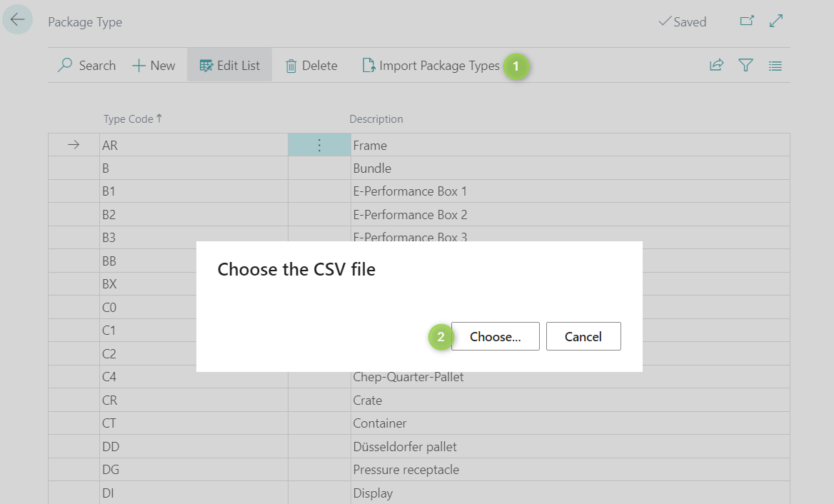Screen dimensions: 834x504
Task: Click the back arrow button
Action: (17, 19)
